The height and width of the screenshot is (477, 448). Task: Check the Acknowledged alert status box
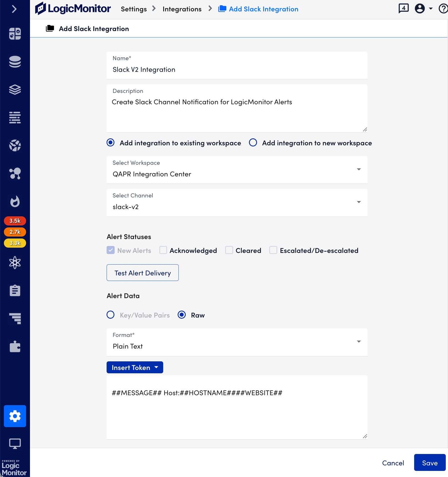coord(163,250)
